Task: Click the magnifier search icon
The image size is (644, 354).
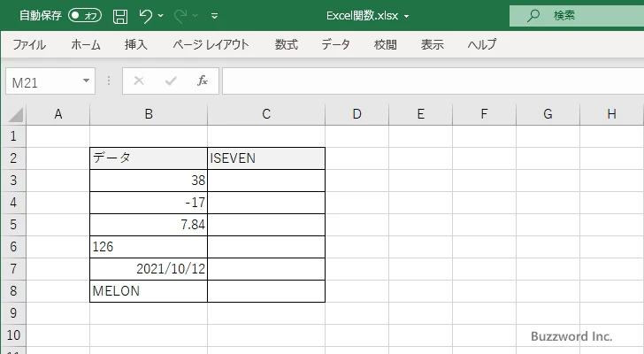Action: coord(533,16)
